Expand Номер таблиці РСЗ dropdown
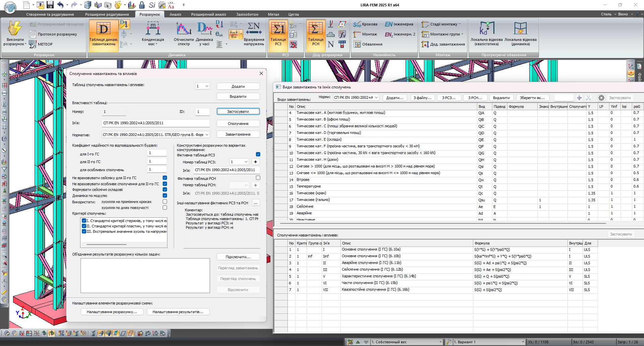 click(246, 162)
